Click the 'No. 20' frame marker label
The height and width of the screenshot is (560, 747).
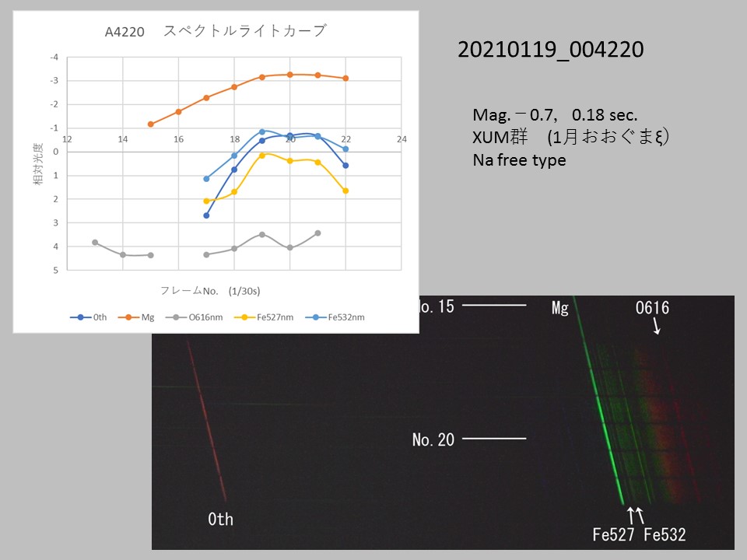coord(433,440)
